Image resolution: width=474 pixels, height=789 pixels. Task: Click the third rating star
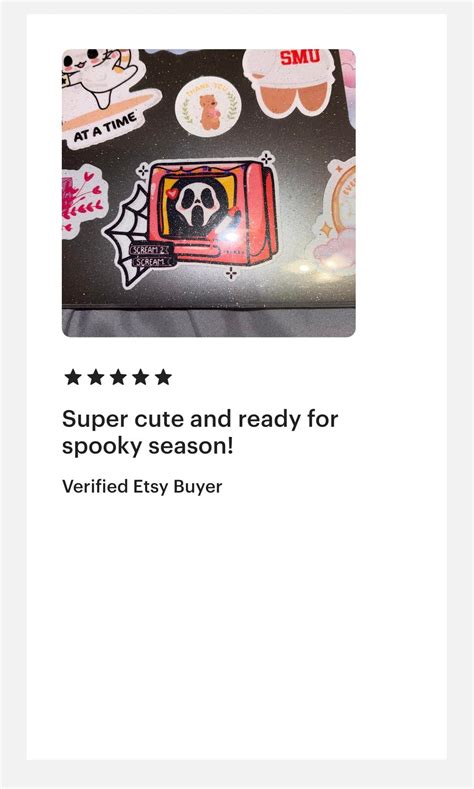[118, 377]
